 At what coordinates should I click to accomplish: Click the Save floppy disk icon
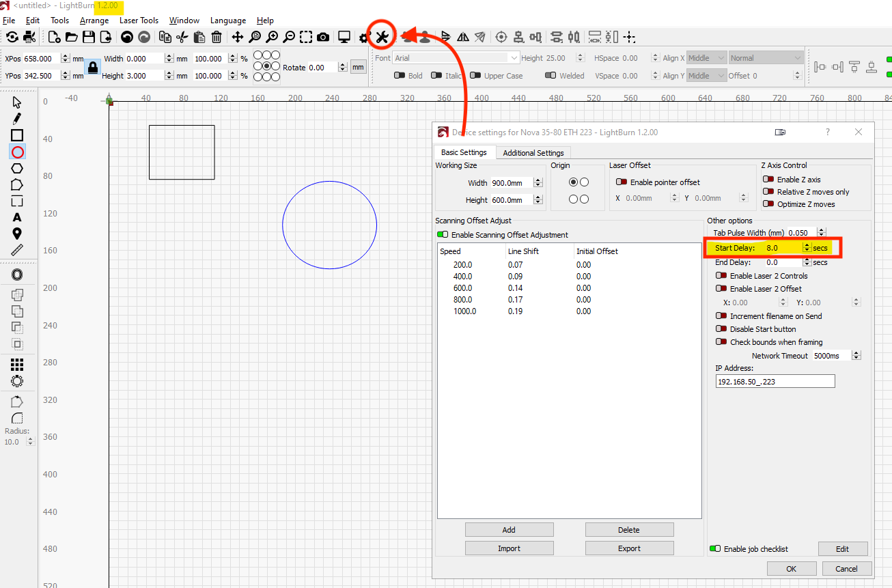click(x=88, y=37)
